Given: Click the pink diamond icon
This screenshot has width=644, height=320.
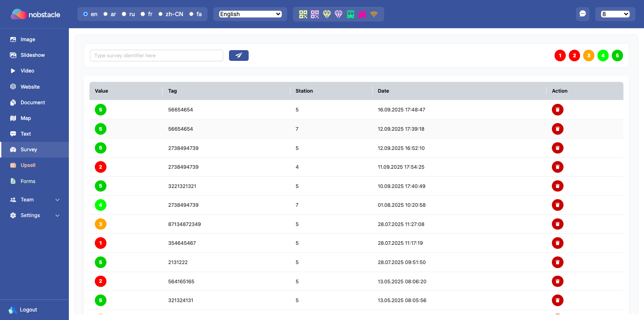Looking at the screenshot, I should [x=339, y=14].
